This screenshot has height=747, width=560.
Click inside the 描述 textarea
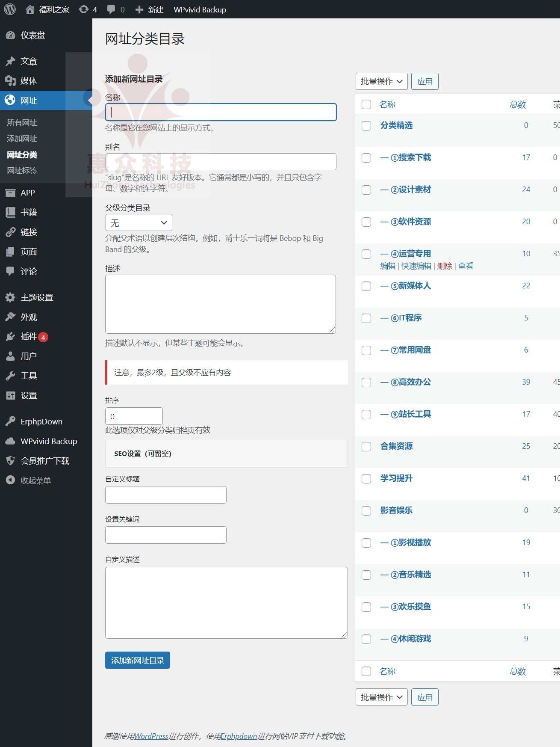click(x=221, y=304)
